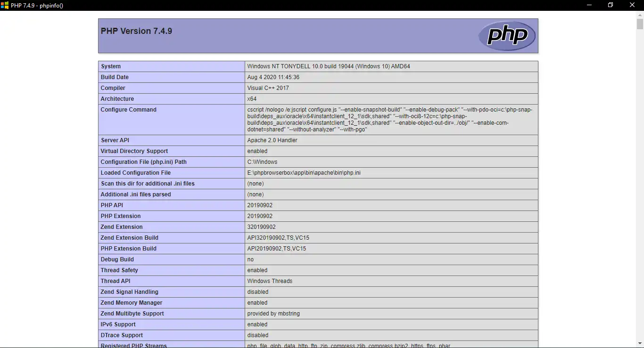Click the E:\phpbrowserbox php.ini path value
The height and width of the screenshot is (348, 644).
(304, 173)
